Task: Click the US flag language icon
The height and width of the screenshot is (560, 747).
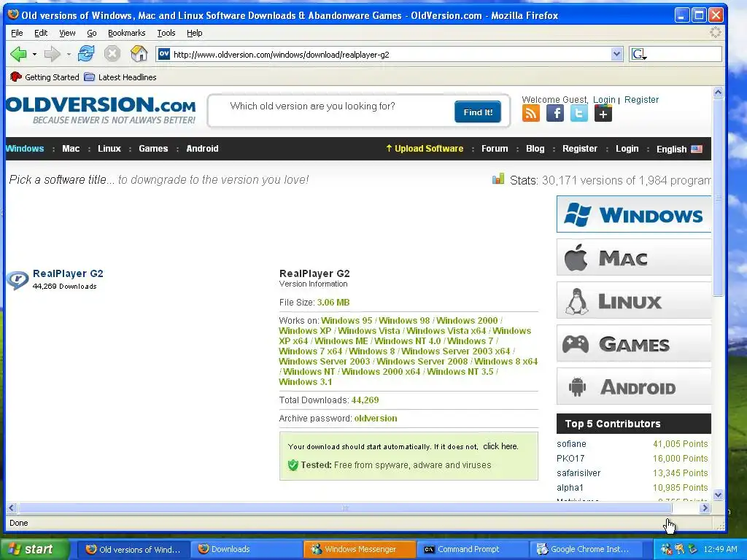Action: [697, 149]
